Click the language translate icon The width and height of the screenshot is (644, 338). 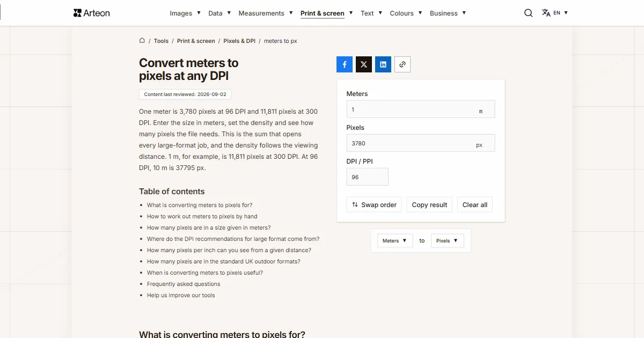click(546, 13)
